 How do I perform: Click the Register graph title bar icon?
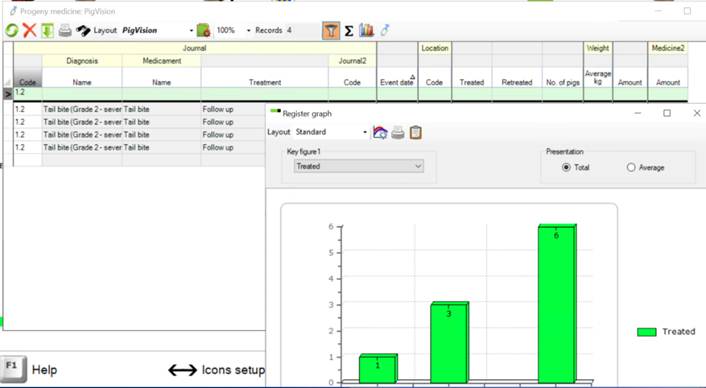pos(276,111)
